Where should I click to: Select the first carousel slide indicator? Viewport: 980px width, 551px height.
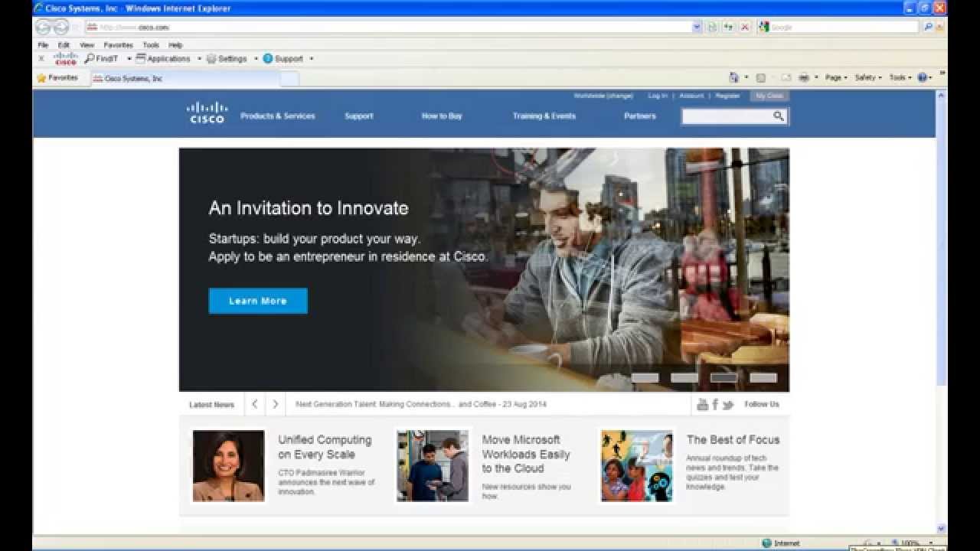click(x=645, y=377)
